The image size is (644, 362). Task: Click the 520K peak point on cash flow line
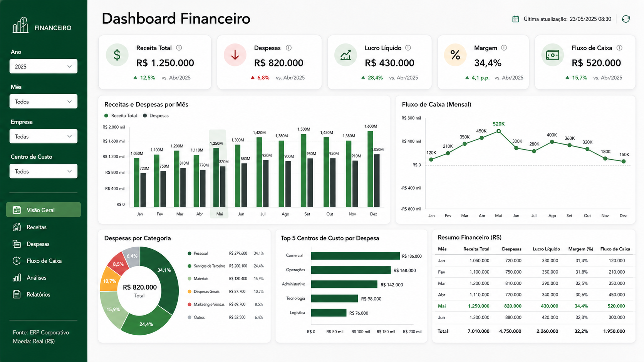[x=499, y=131]
